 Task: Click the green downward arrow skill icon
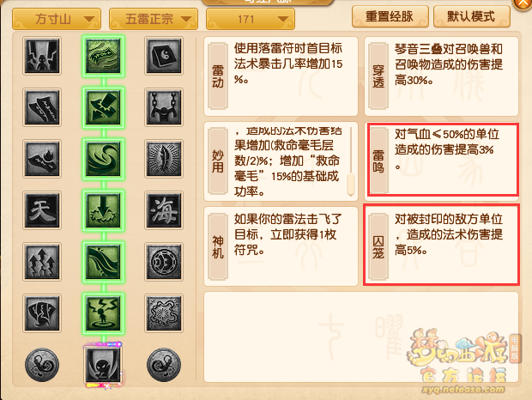103,210
